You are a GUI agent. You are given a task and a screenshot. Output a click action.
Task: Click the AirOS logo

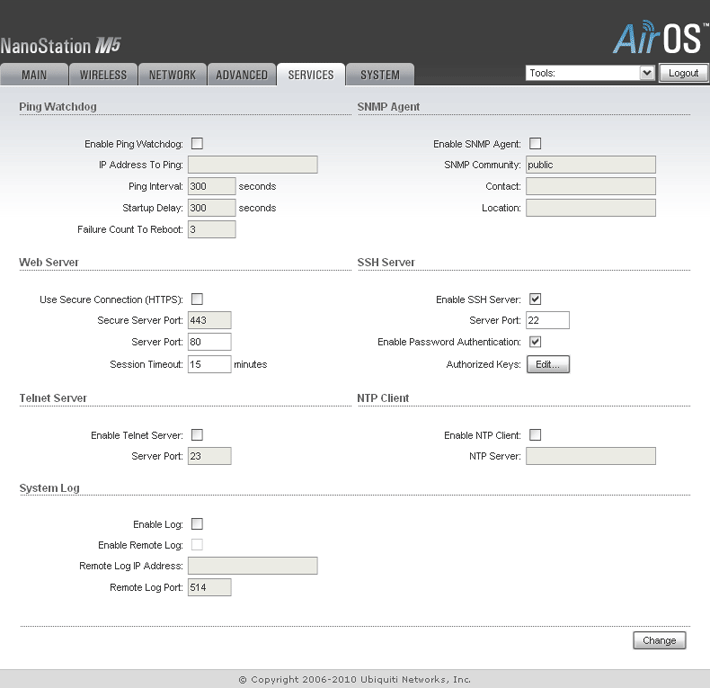click(661, 37)
